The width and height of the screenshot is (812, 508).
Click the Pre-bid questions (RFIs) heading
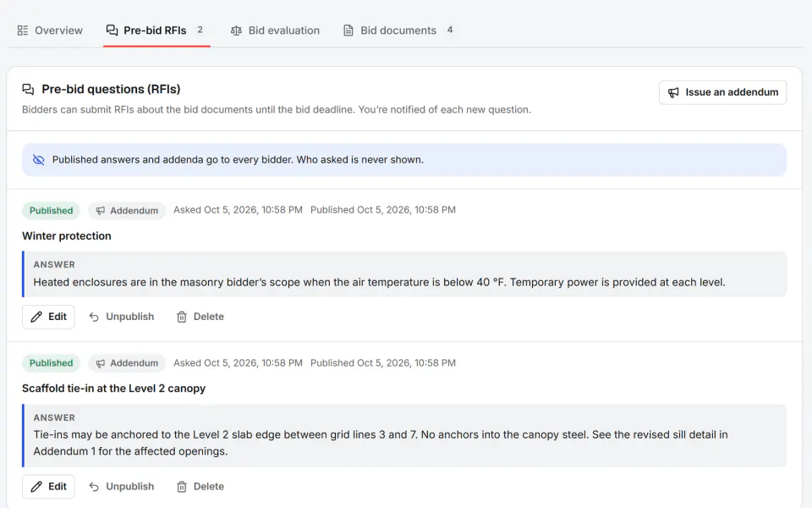[x=111, y=89]
